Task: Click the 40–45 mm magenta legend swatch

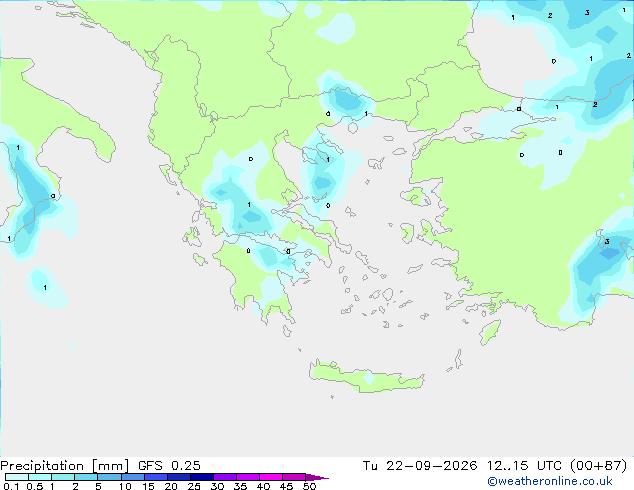Action: click(271, 477)
